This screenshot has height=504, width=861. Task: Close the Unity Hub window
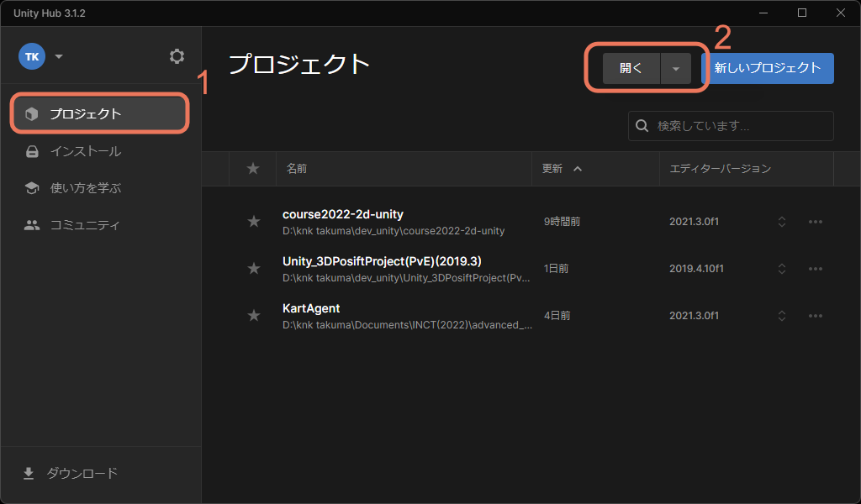coord(840,13)
